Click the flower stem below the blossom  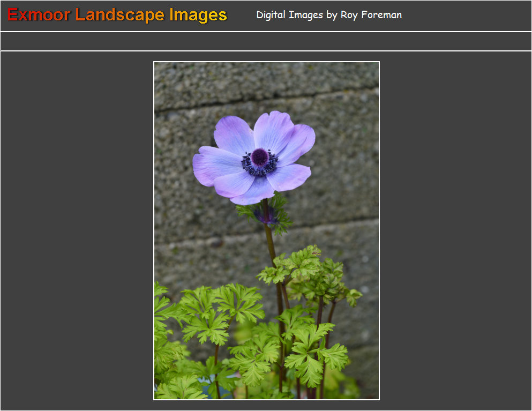(x=271, y=241)
